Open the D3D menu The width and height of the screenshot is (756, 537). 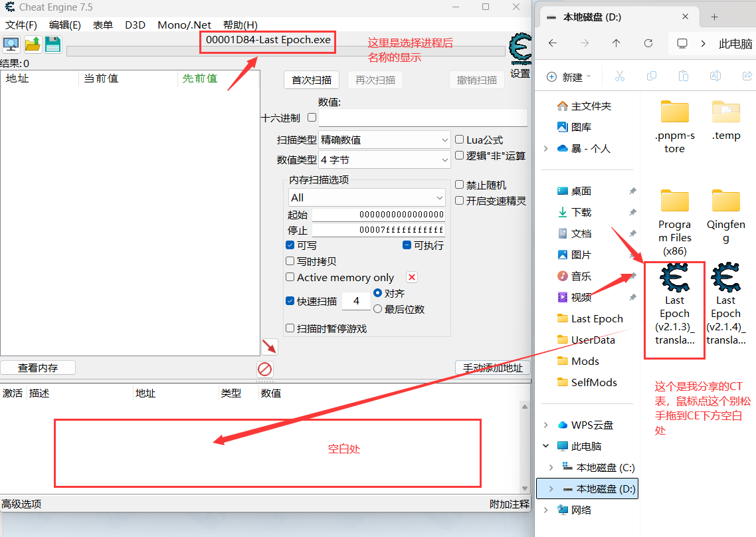[135, 25]
